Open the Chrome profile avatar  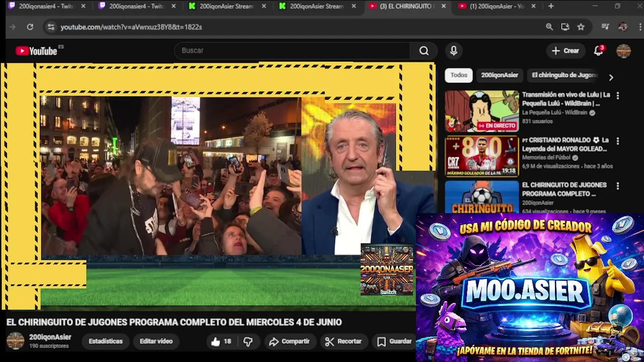(x=623, y=27)
